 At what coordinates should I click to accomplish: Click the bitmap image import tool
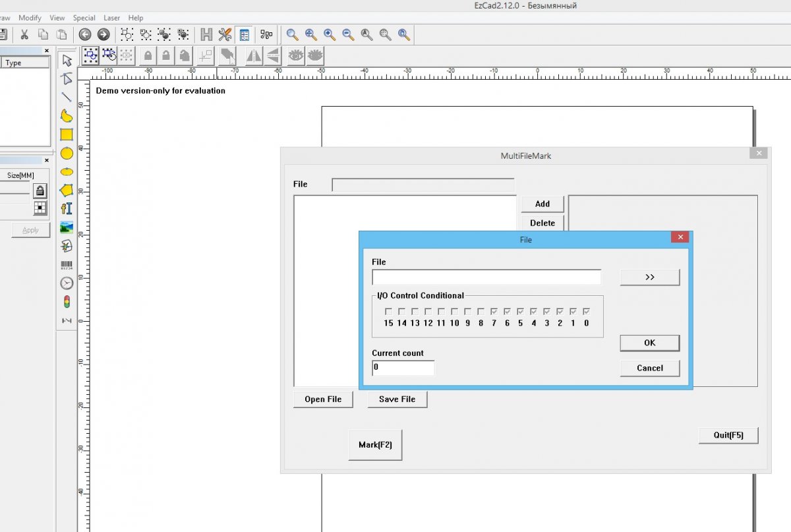[67, 227]
